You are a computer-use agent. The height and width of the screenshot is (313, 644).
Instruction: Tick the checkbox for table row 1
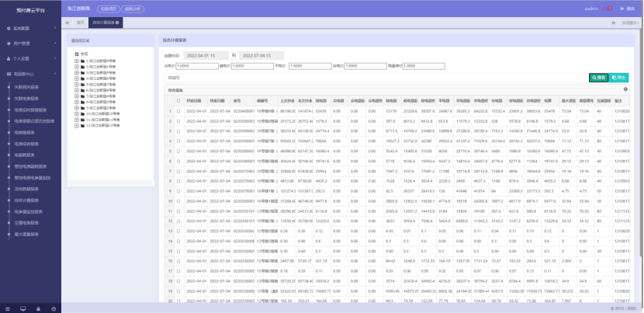[x=178, y=111]
